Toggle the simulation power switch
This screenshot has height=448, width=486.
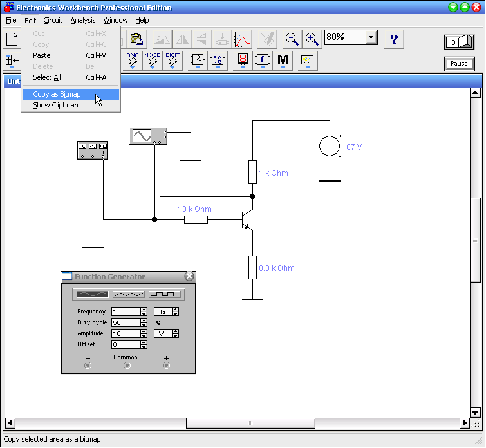(460, 42)
